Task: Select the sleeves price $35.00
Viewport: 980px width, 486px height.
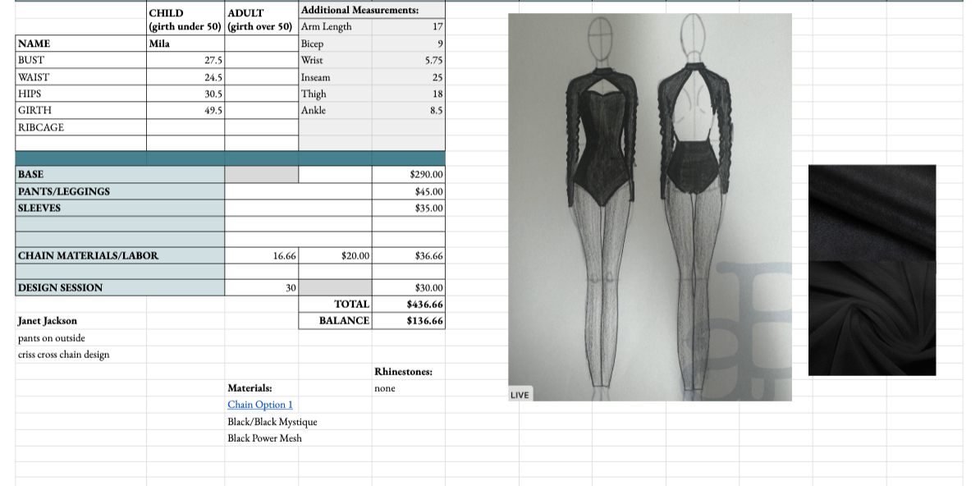Action: point(408,208)
